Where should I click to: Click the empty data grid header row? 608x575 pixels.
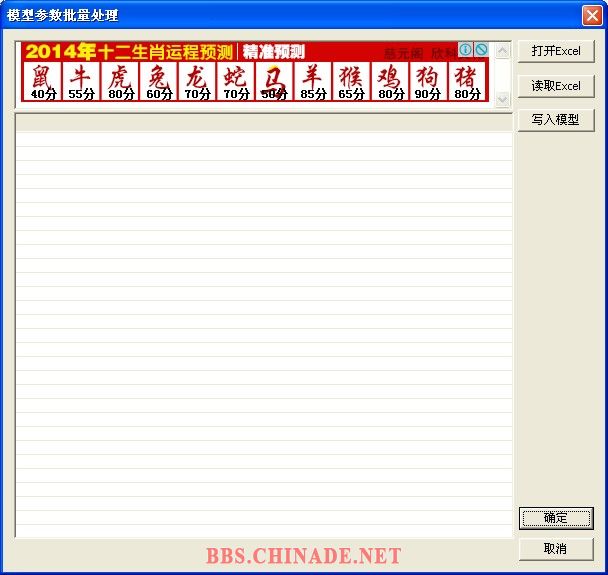(x=263, y=124)
